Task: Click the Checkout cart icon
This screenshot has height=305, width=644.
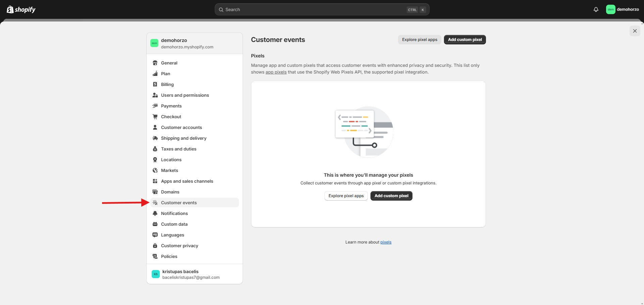Action: point(155,117)
